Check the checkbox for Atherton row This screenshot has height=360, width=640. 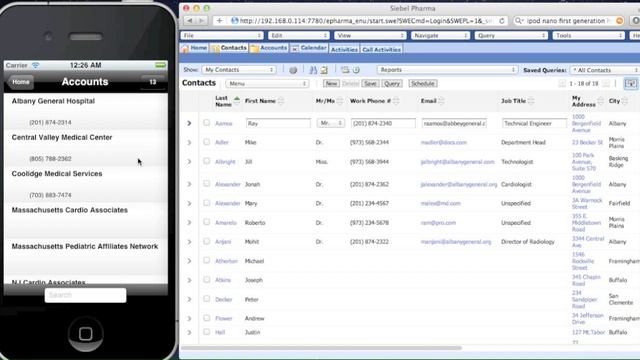point(207,260)
